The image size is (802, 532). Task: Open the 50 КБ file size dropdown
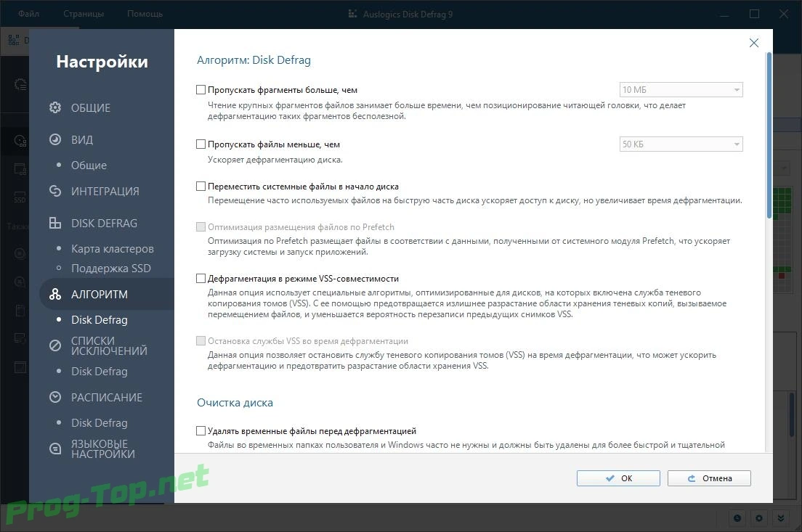(681, 144)
